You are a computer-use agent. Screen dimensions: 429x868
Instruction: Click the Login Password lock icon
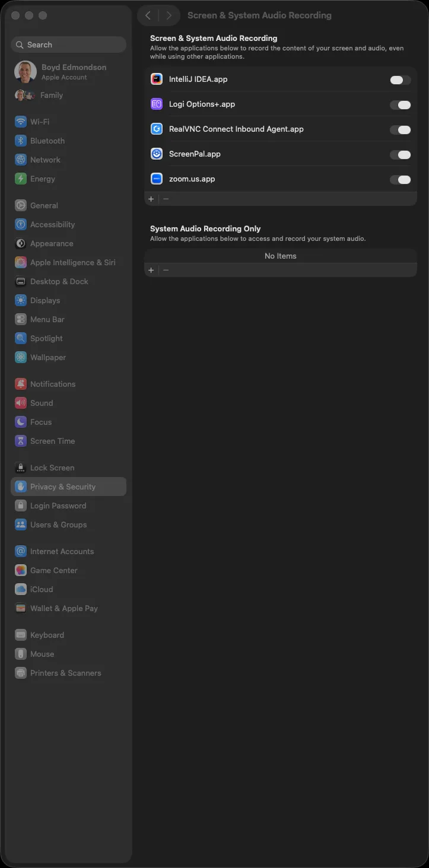coord(21,505)
